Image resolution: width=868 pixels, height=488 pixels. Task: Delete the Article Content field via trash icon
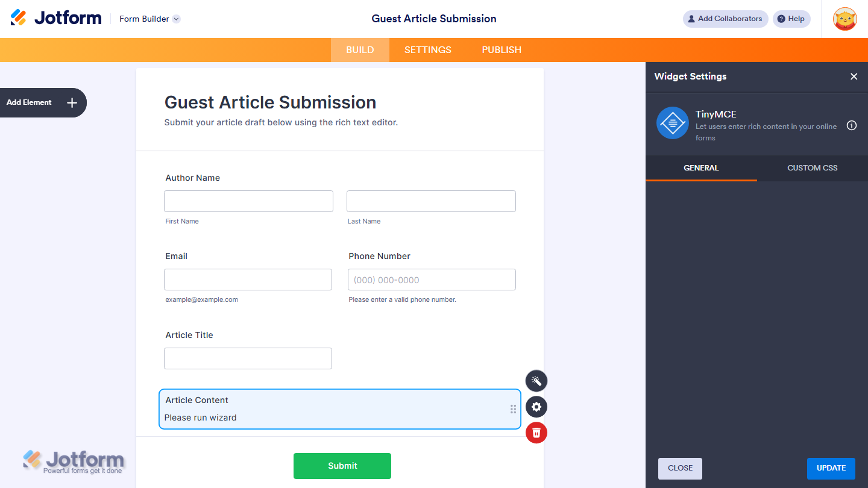point(536,433)
